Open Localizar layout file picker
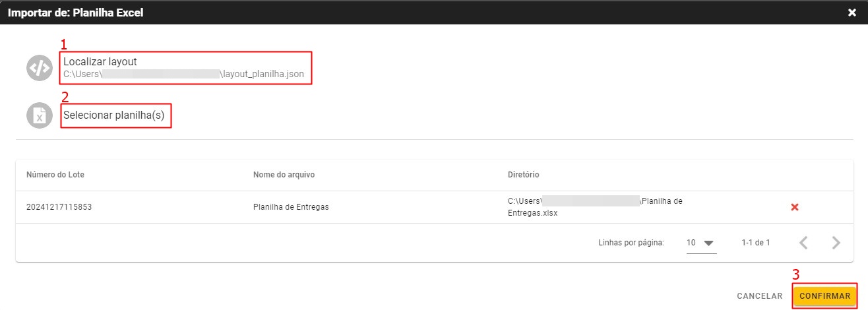Image resolution: width=868 pixels, height=310 pixels. coord(100,61)
